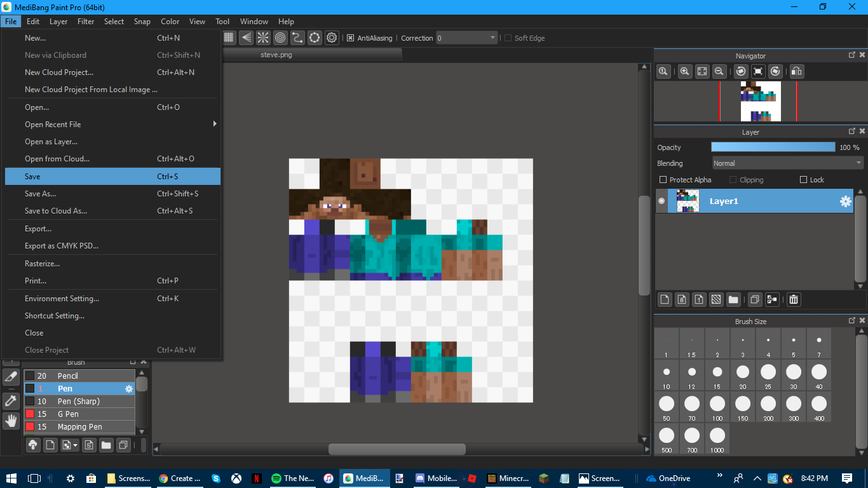868x488 pixels.
Task: Select brush size 10 preset
Action: 666,376
